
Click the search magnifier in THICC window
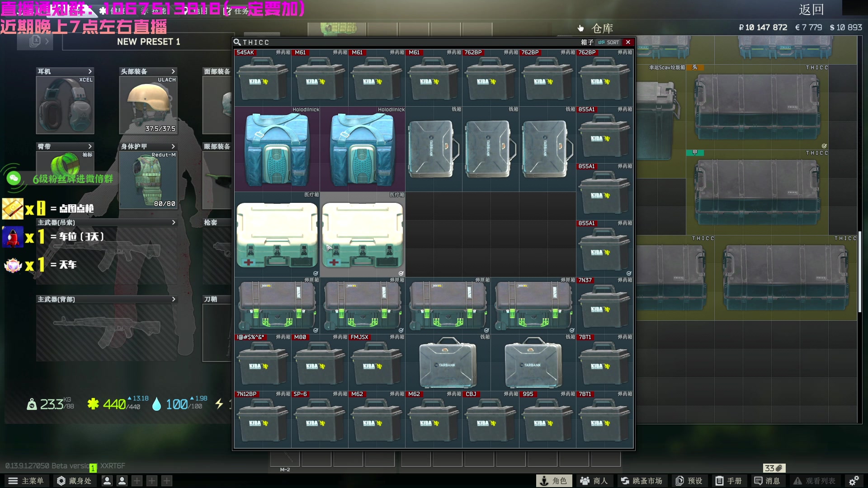tap(237, 42)
